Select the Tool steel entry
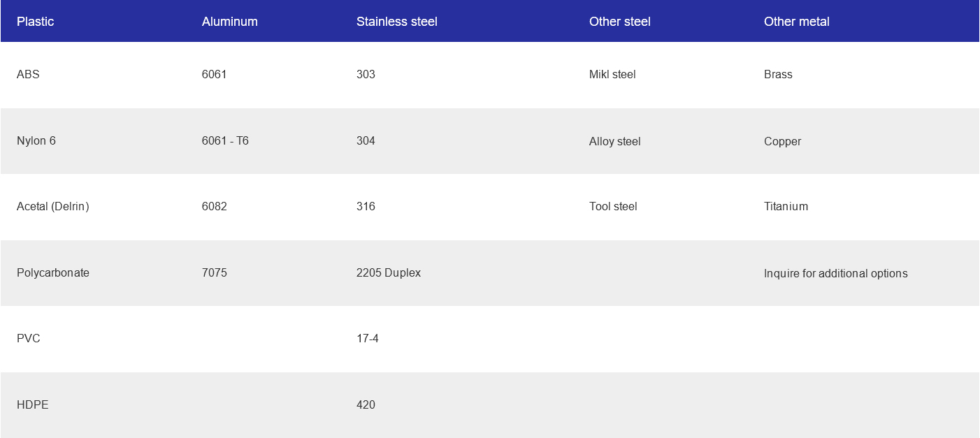The height and width of the screenshot is (438, 980). (x=613, y=206)
